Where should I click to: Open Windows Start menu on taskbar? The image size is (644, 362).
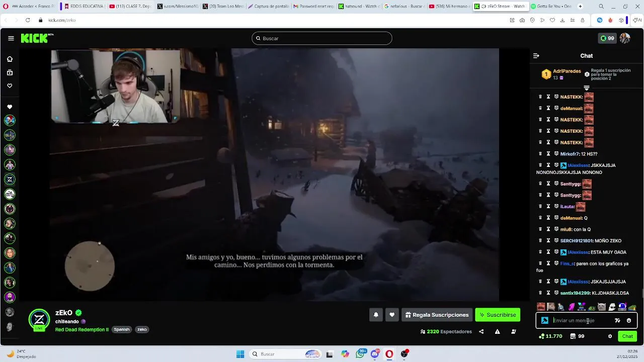point(240,354)
